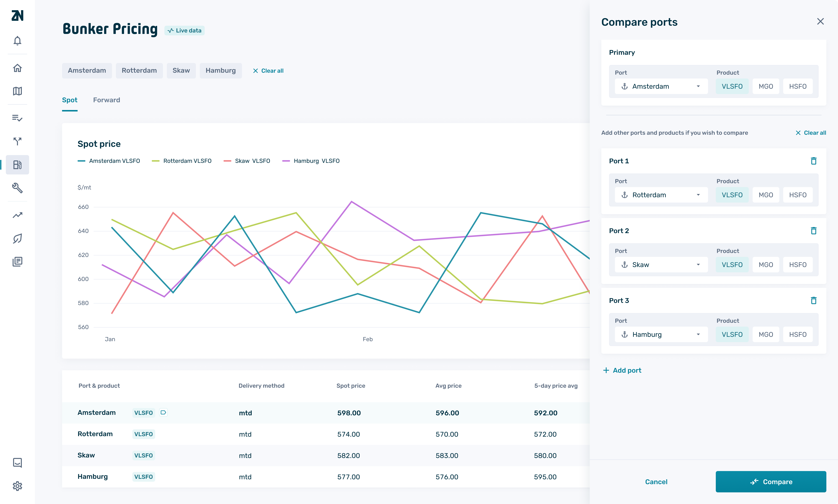Open the leaf sustainability sidebar icon
Image resolution: width=838 pixels, height=504 pixels.
(17, 238)
